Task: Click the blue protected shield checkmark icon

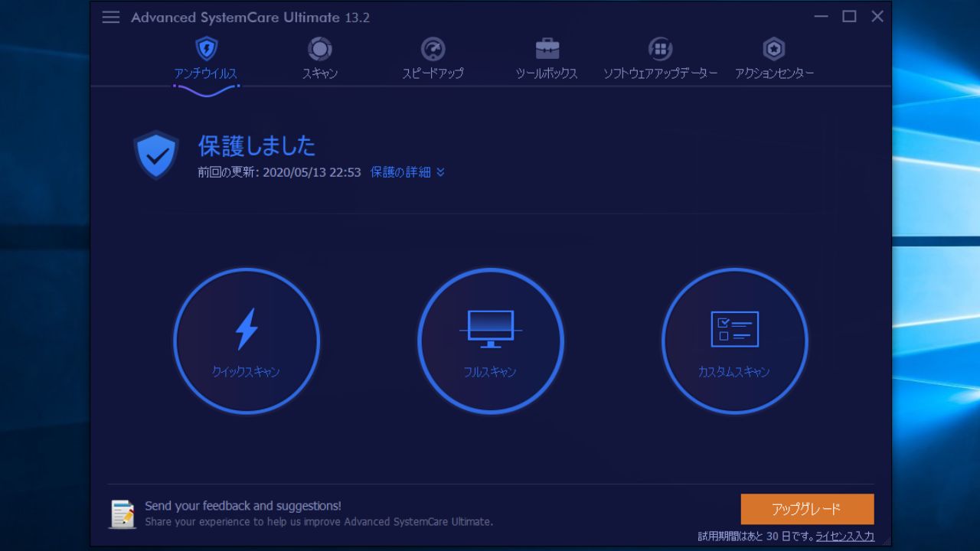Action: coord(156,155)
